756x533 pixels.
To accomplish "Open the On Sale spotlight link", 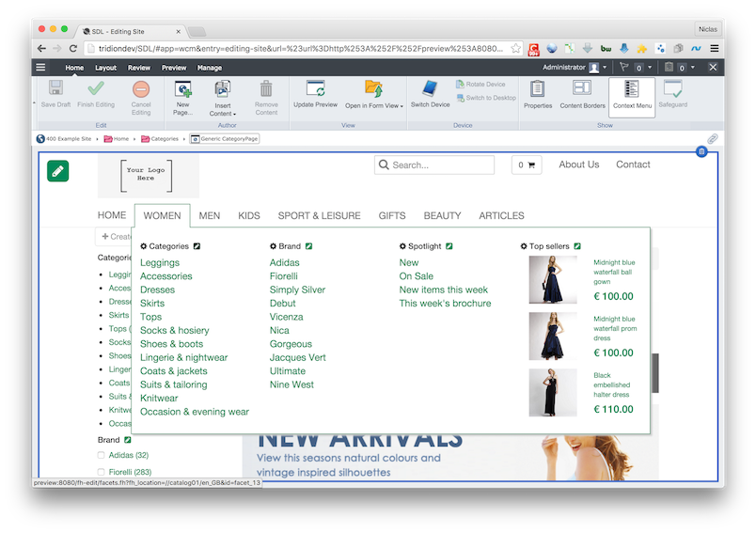I will 416,276.
